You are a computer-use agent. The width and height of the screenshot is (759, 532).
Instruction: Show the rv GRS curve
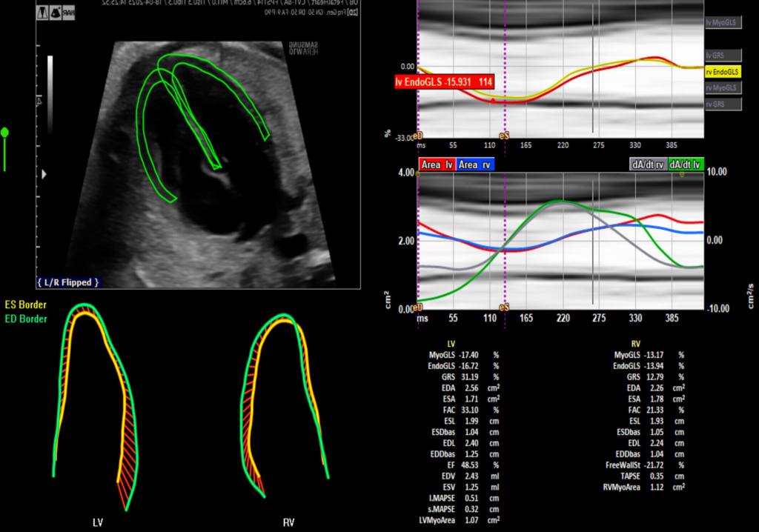723,104
